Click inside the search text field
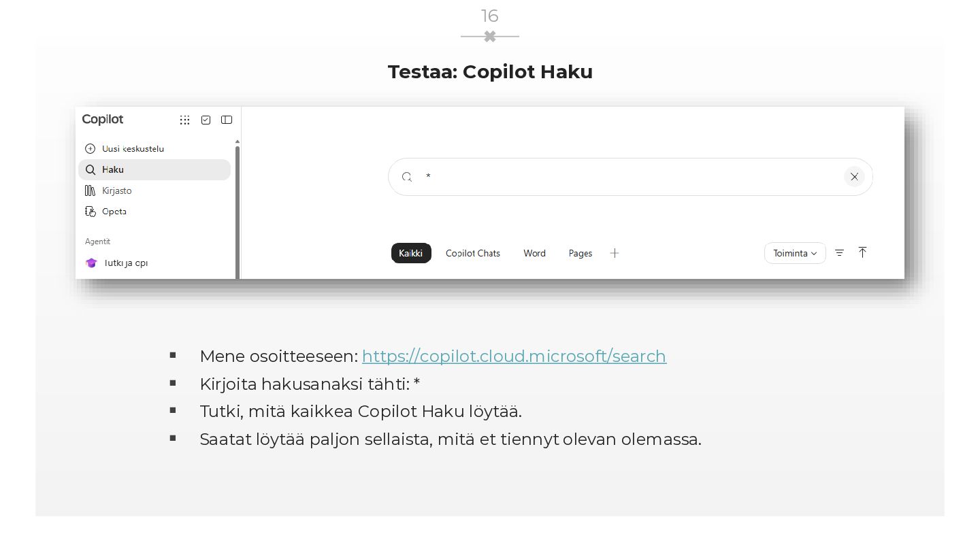The width and height of the screenshot is (980, 551). point(630,177)
